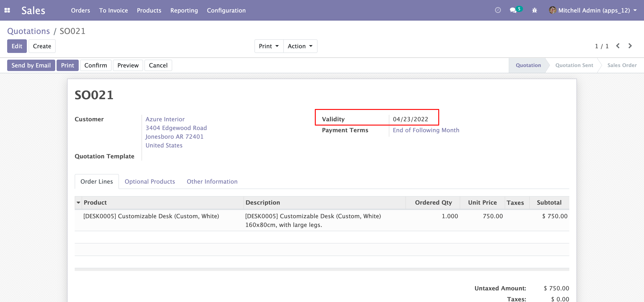Image resolution: width=644 pixels, height=302 pixels.
Task: Open the Configuration menu
Action: (x=226, y=10)
